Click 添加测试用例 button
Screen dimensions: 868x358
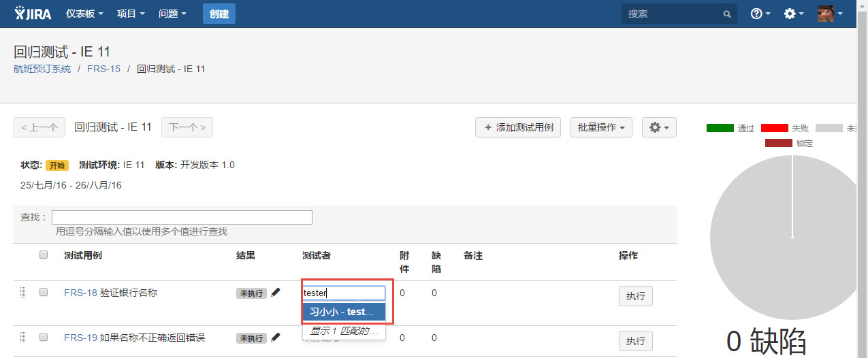518,127
